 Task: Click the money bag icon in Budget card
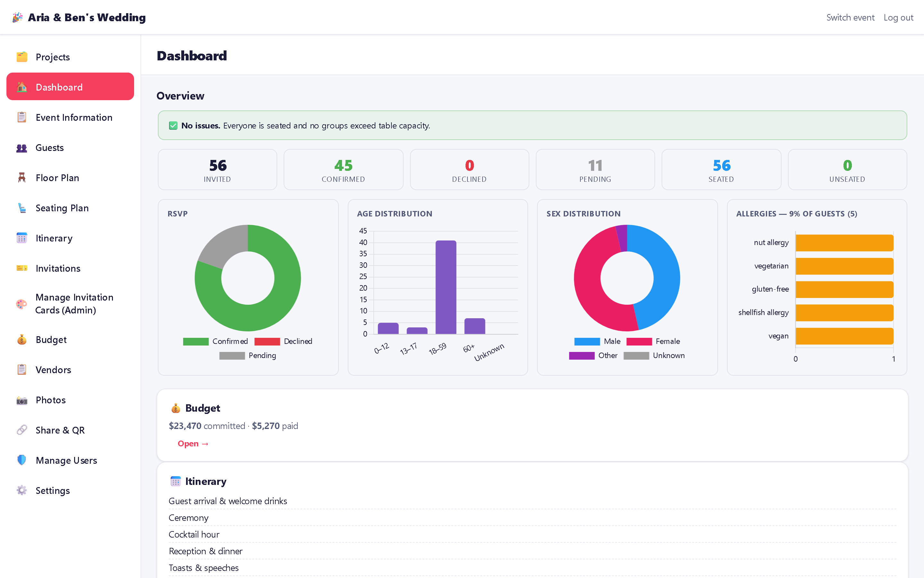pos(175,408)
